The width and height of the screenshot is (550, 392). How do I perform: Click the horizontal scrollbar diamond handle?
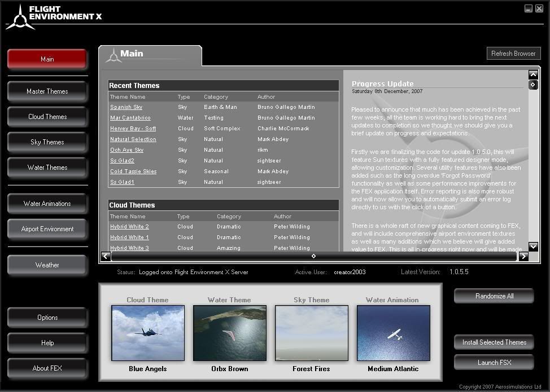pos(313,256)
